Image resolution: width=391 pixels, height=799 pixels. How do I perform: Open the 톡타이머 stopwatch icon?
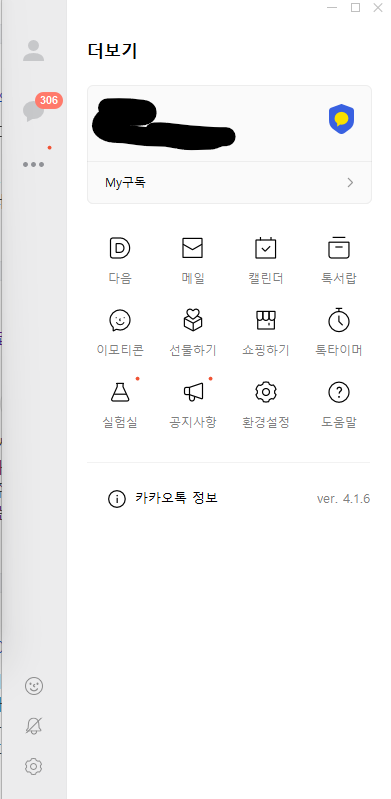pos(339,320)
